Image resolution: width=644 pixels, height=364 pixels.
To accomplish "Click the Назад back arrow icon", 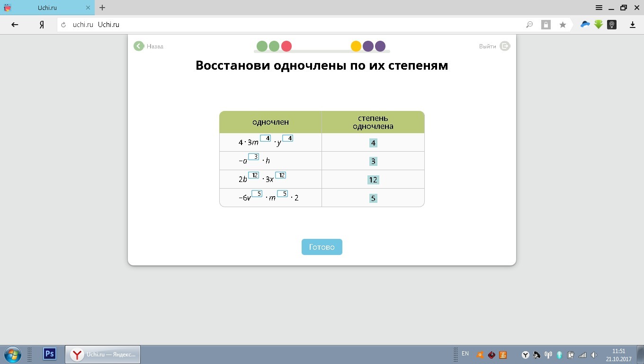I will (x=138, y=46).
